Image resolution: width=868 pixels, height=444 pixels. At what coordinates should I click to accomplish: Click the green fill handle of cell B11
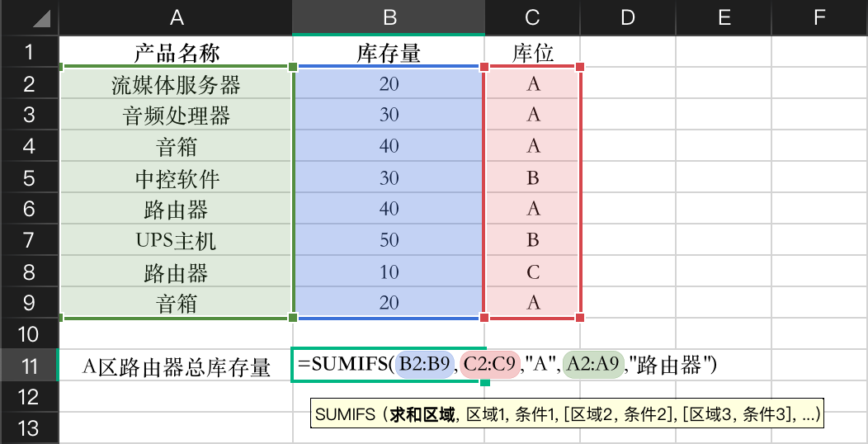coord(485,382)
